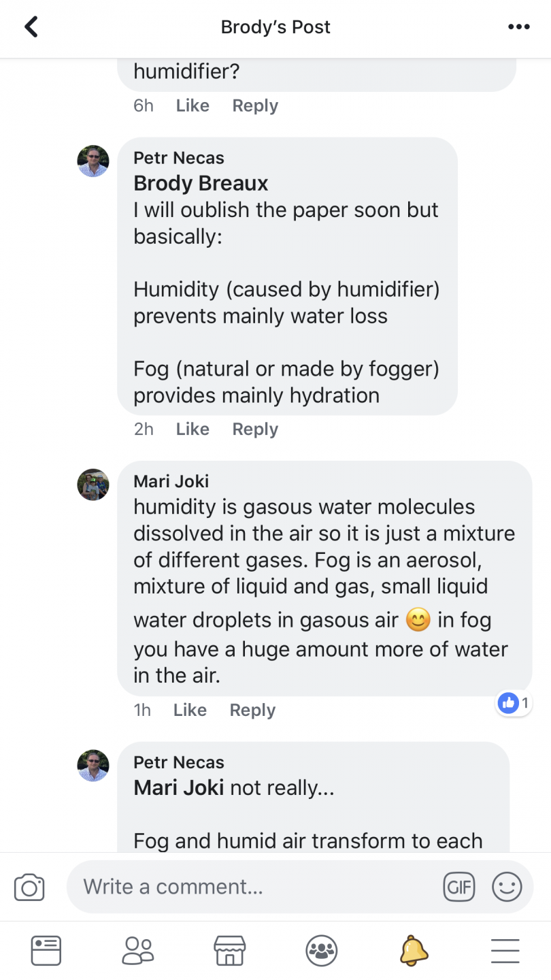Tap the camera icon to attach photo

click(x=29, y=887)
